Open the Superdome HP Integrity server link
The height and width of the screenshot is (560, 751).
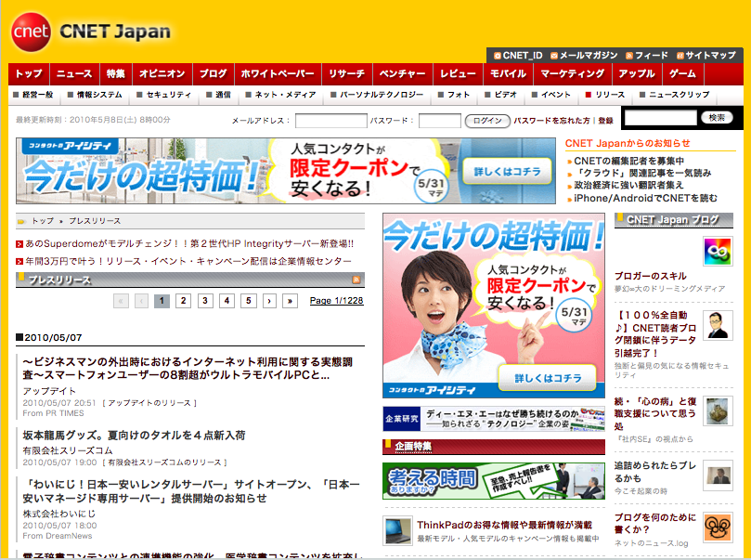coord(189,244)
